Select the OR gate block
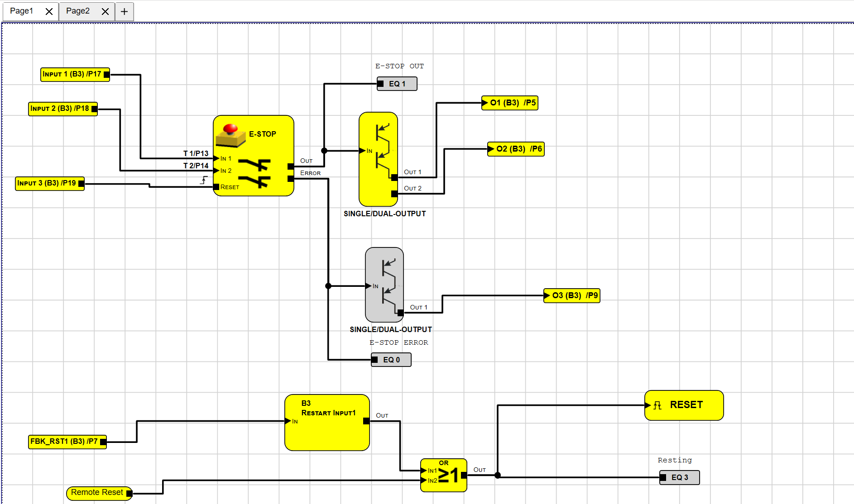The image size is (854, 504). [443, 475]
